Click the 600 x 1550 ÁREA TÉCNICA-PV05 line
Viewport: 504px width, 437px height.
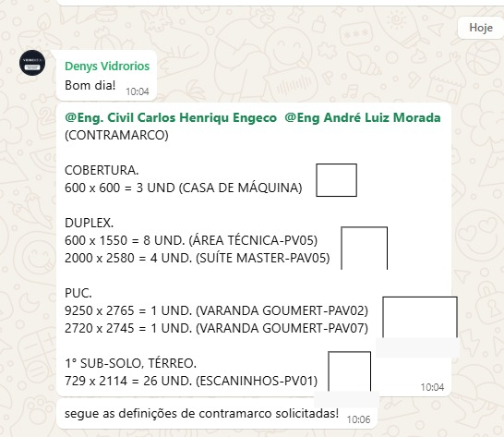(x=191, y=241)
